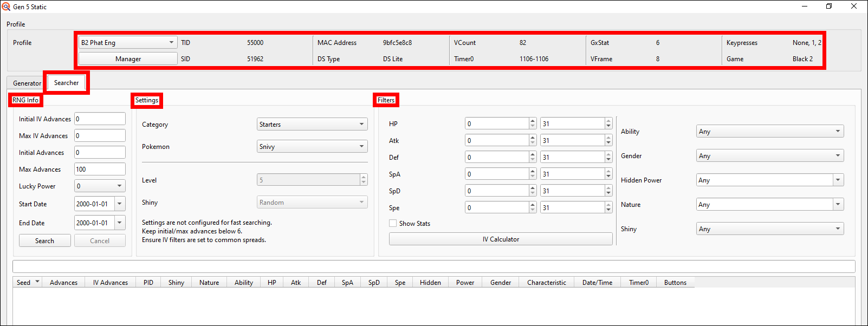Switch to the Generator tab
This screenshot has width=868, height=326.
(27, 83)
